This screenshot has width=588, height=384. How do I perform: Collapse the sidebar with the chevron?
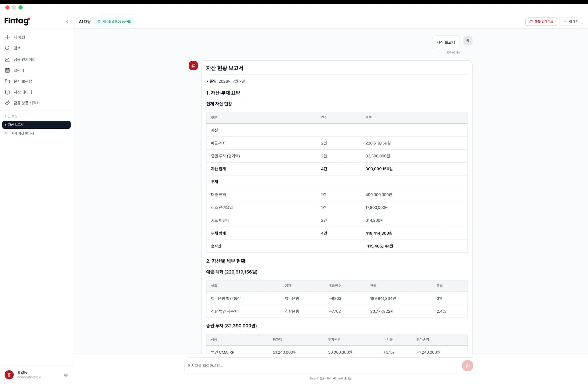[67, 22]
